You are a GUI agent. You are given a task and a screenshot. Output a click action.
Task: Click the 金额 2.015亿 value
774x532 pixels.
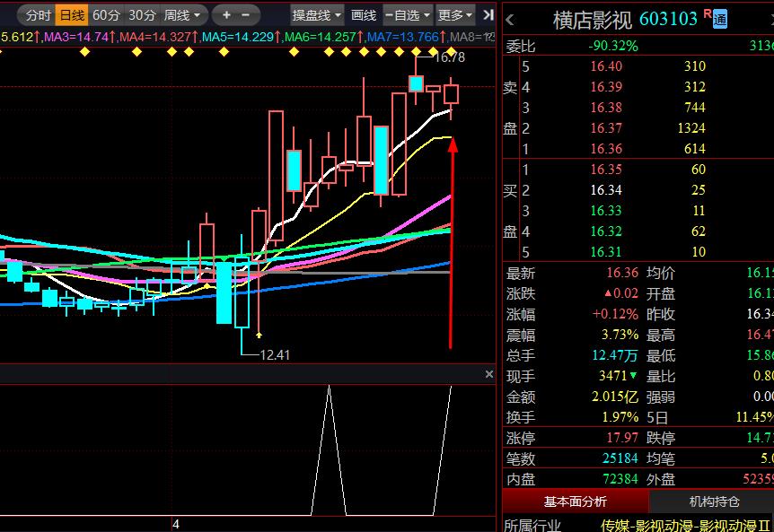click(615, 397)
